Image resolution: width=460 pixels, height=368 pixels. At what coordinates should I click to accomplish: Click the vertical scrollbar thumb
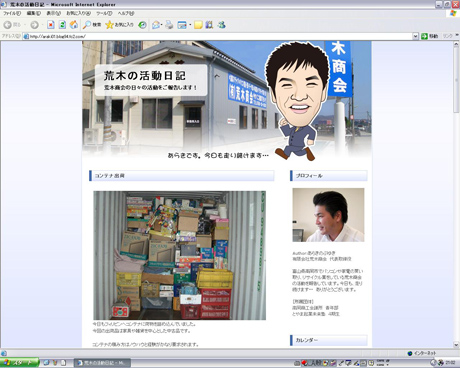[x=456, y=80]
